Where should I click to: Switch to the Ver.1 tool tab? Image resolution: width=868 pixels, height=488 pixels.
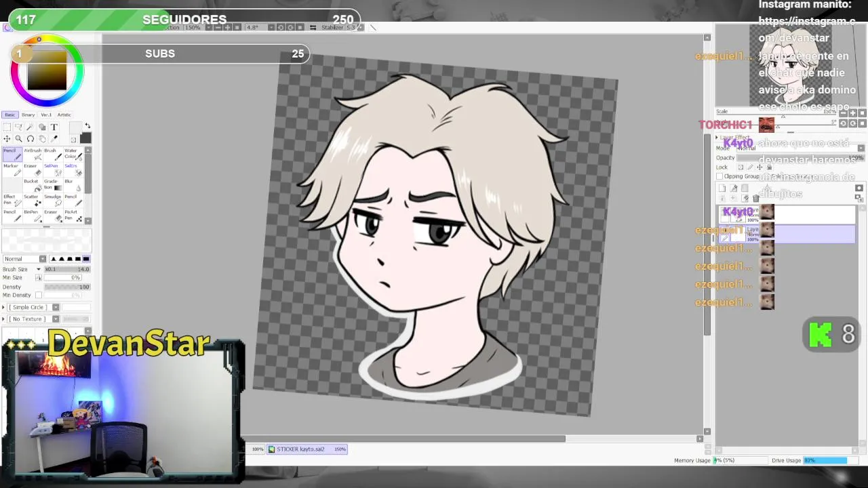[46, 115]
